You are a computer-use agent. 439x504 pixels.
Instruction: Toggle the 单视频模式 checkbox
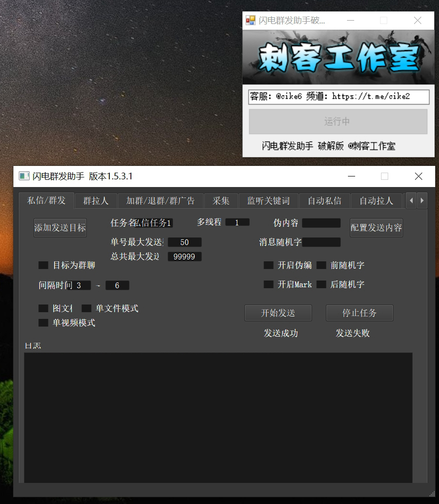click(43, 322)
